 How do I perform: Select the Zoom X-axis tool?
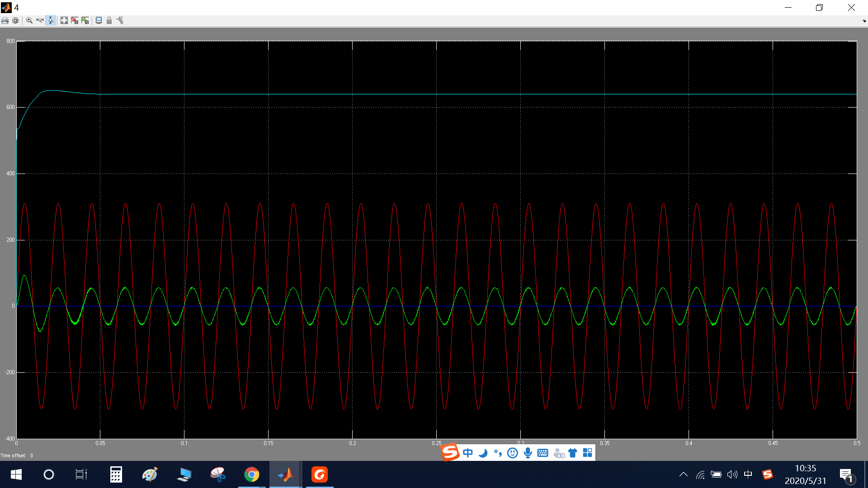40,21
